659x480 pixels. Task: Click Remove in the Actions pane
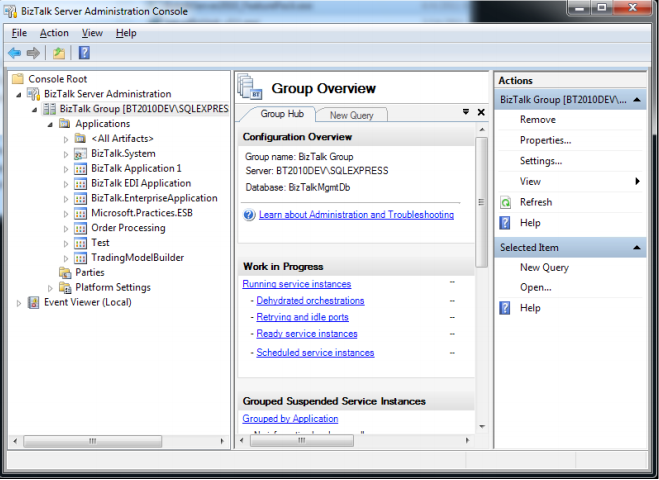point(538,120)
